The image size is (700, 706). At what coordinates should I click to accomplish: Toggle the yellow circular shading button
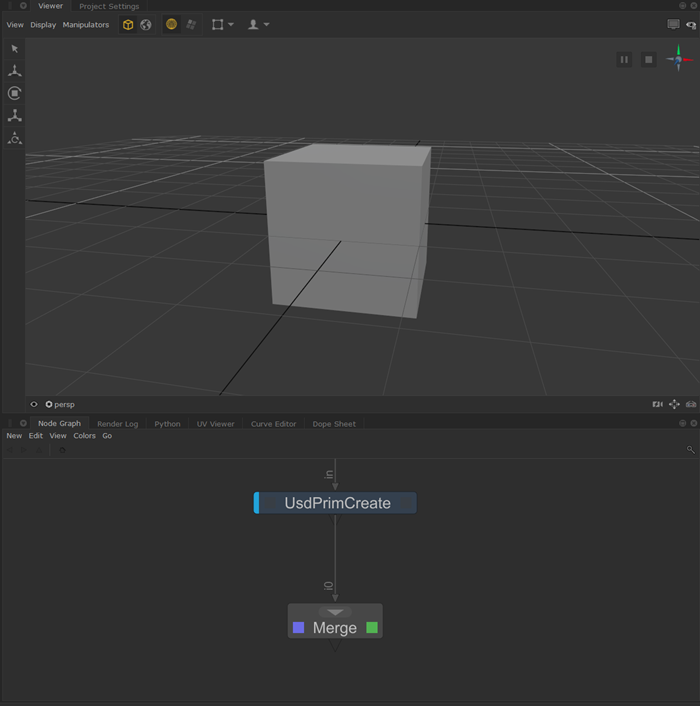pos(171,25)
